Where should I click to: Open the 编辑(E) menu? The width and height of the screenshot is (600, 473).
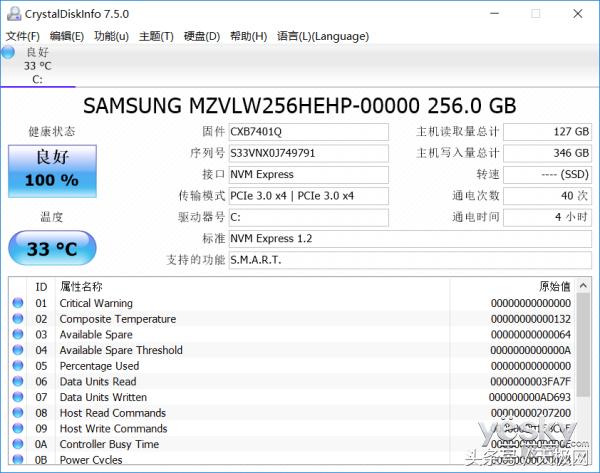67,36
